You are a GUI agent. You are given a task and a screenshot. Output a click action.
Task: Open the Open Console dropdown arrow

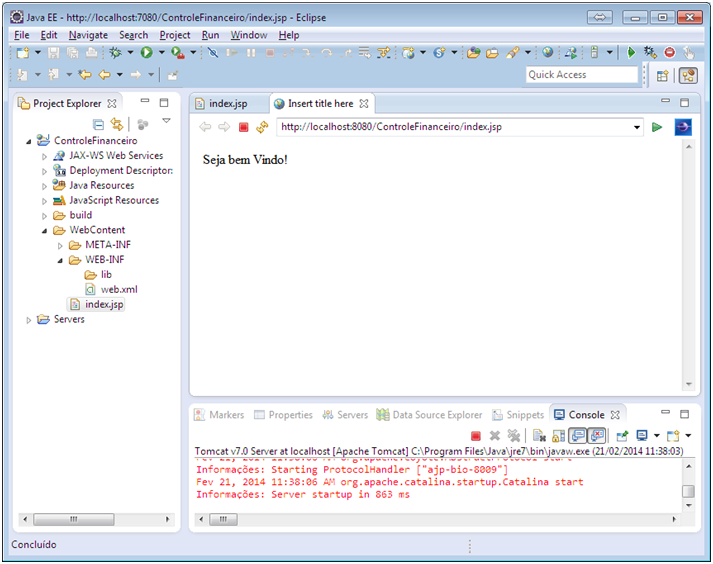point(688,436)
